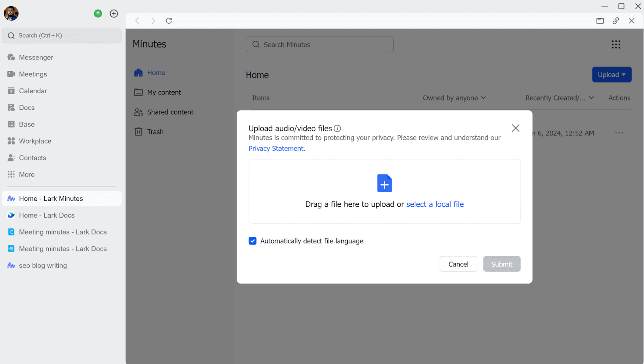The height and width of the screenshot is (364, 644).
Task: Click the open-in-window icon
Action: [600, 21]
